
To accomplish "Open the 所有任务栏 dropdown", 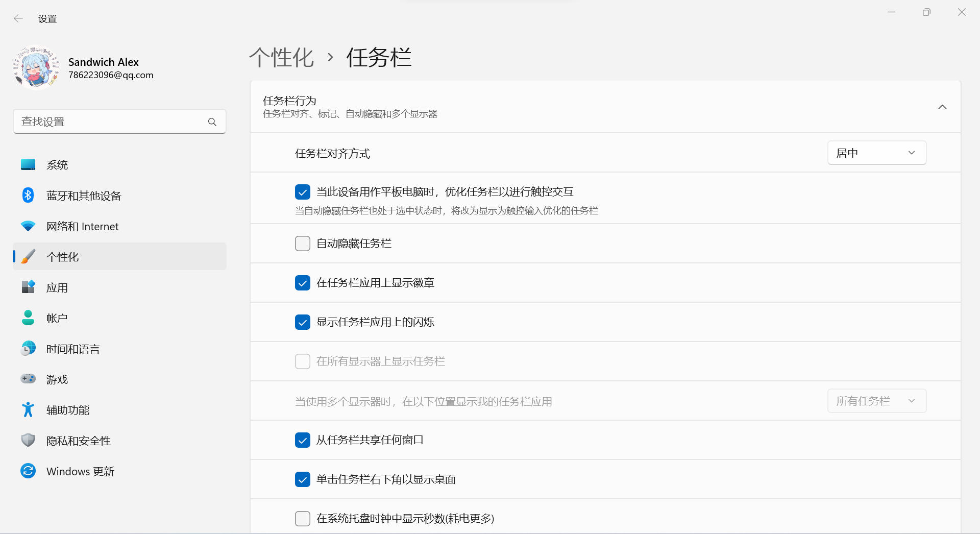I will tap(876, 401).
